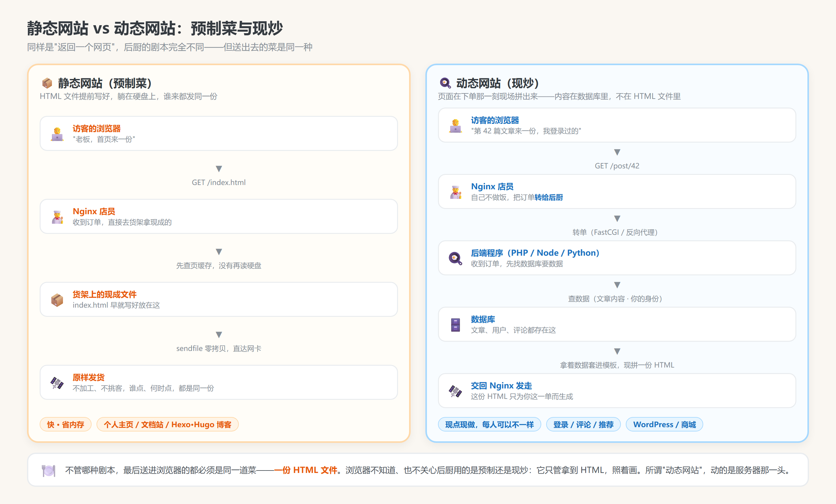Select the 现点现做，每人可以不一样 tag
The image size is (836, 504).
[x=489, y=424]
